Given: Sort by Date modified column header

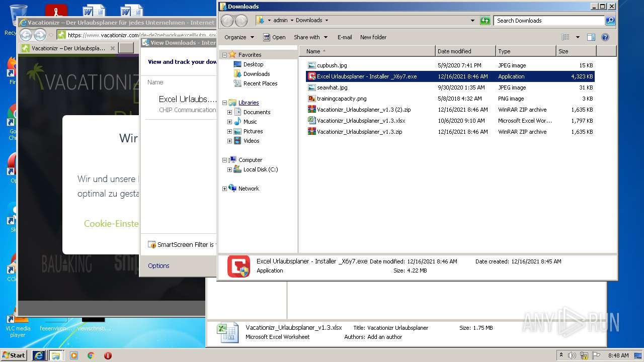Looking at the screenshot, I should tap(465, 51).
